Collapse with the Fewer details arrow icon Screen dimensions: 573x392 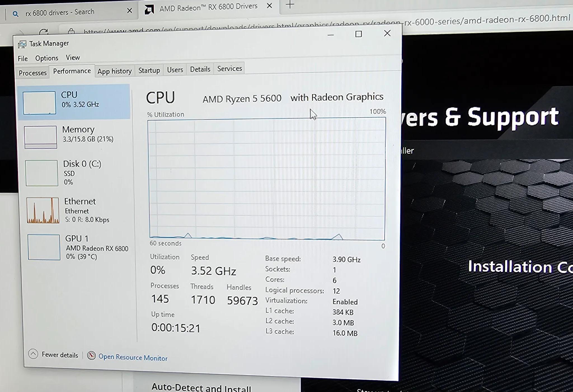tap(33, 354)
